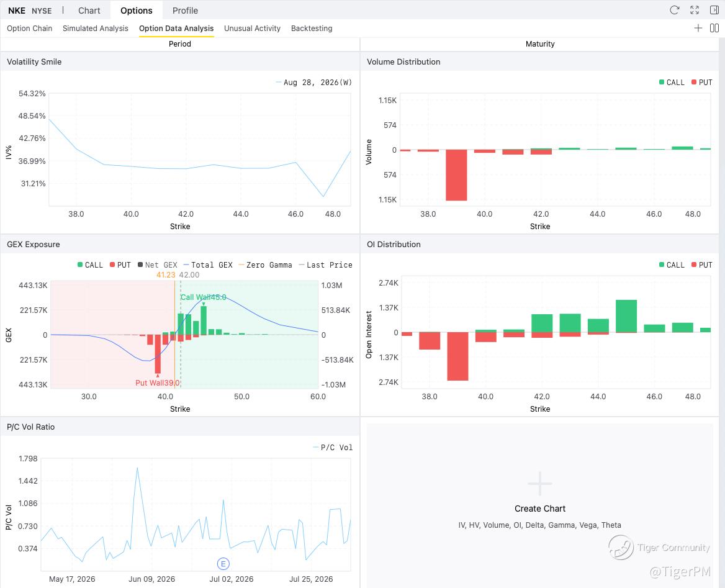Click the Period column header
The width and height of the screenshot is (725, 588).
(x=180, y=44)
